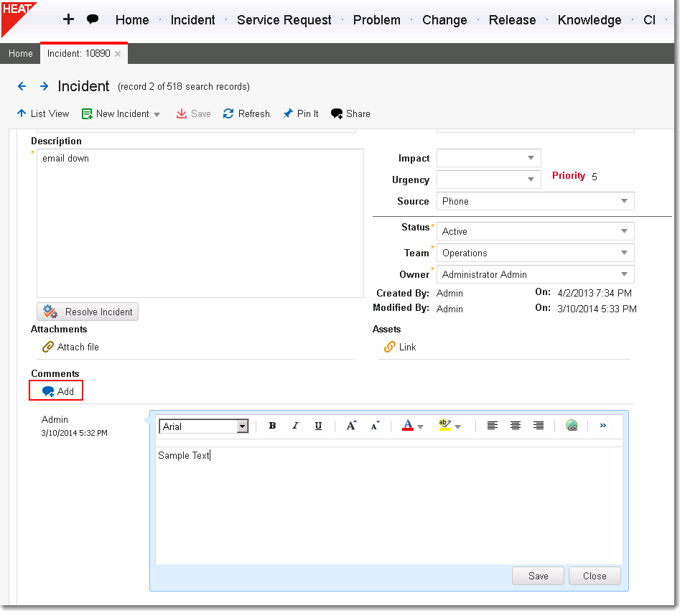Switch to the Home tab

click(x=21, y=54)
